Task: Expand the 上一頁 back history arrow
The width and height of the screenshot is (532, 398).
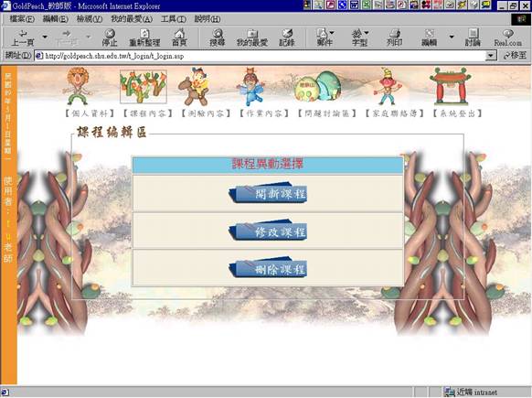Action: pos(45,37)
